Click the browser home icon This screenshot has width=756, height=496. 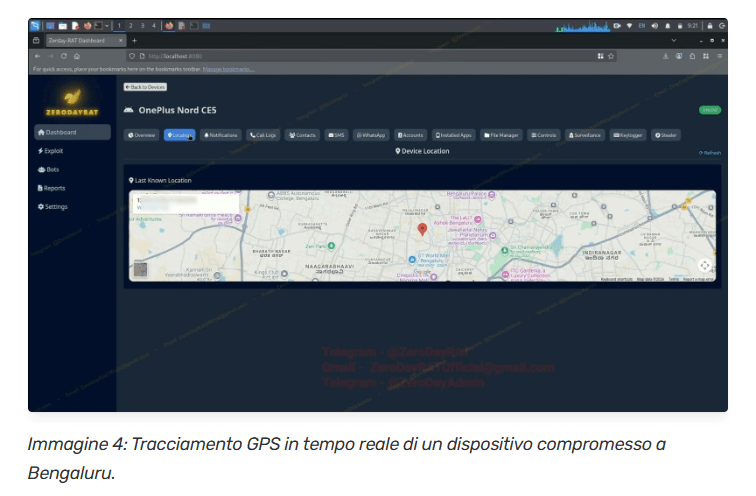click(76, 56)
